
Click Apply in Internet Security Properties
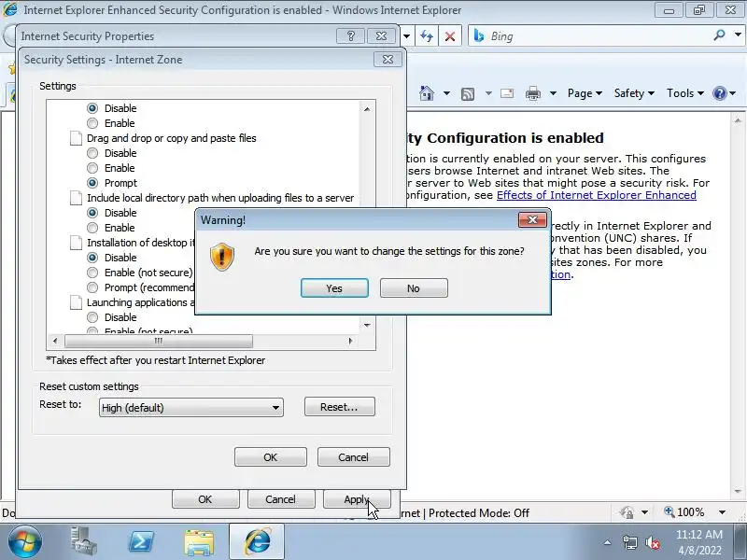357,499
